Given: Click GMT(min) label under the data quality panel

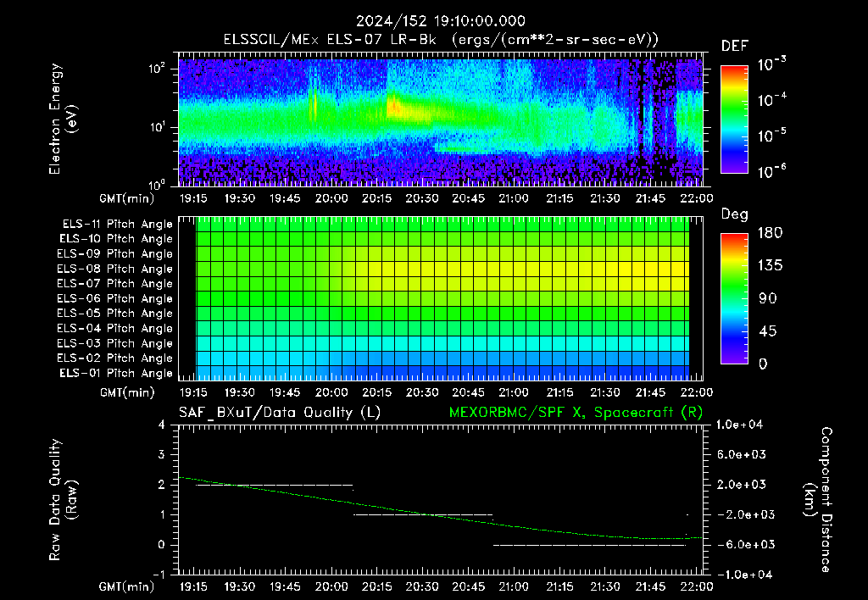Looking at the screenshot, I should coord(127,586).
